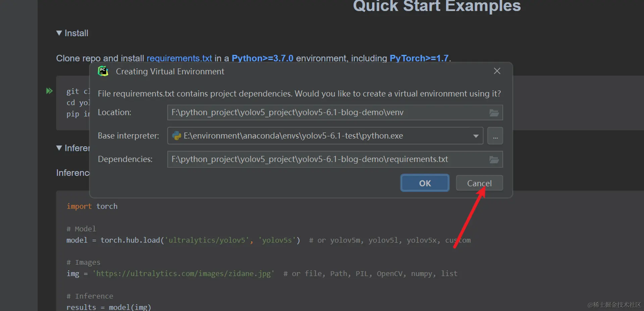This screenshot has width=644, height=311.
Task: Click the import torch code line
Action: 92,206
